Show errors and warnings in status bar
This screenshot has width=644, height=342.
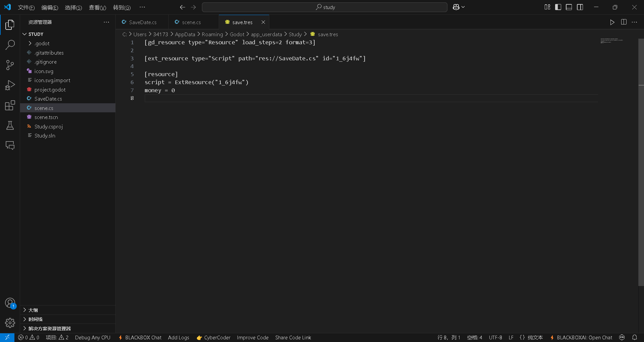[x=29, y=337]
